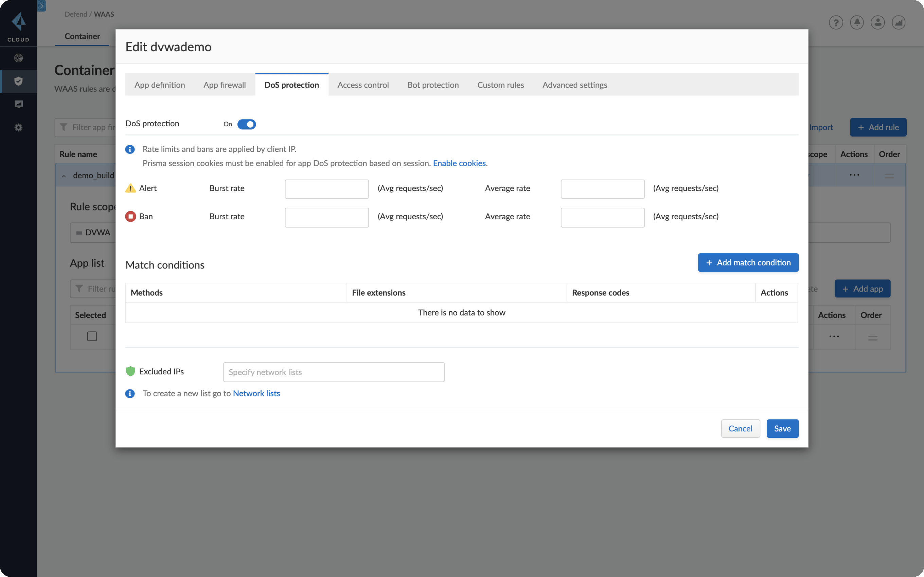Click the analytics/chart icon top right
The height and width of the screenshot is (577, 924).
coord(899,22)
